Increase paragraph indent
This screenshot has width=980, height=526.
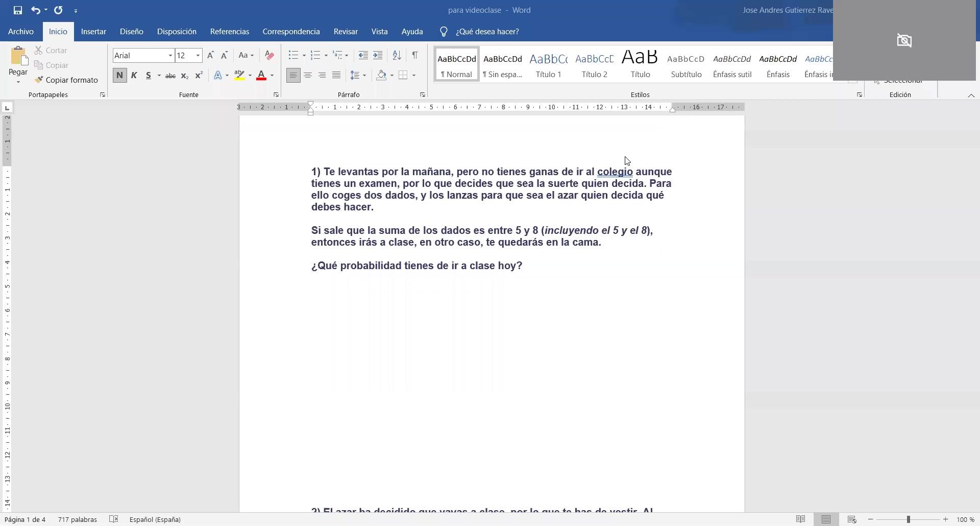tap(378, 55)
